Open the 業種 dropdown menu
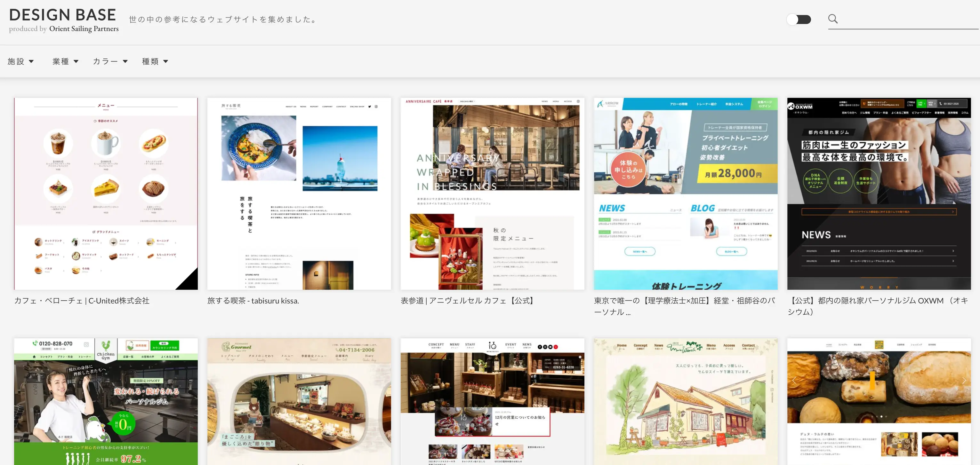Viewport: 980px width, 465px height. [65, 61]
